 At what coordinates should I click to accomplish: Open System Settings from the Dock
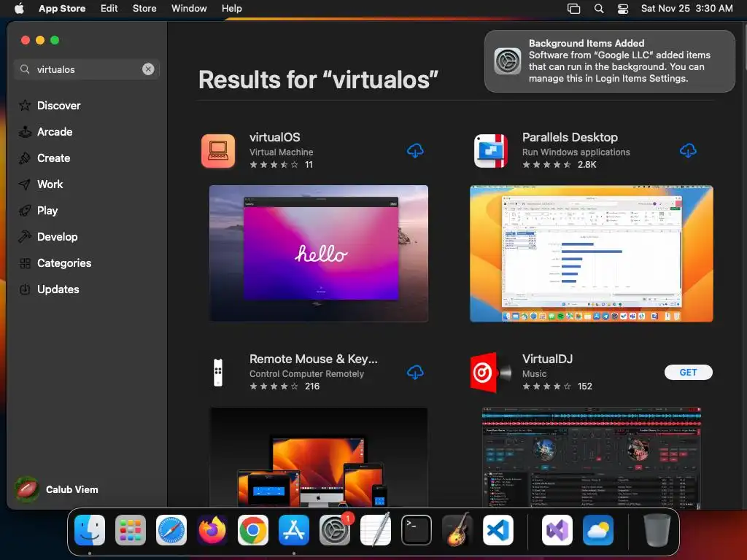click(x=335, y=530)
